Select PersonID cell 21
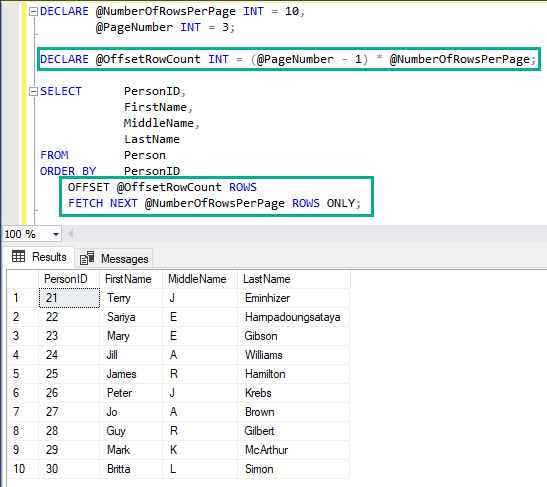 click(x=69, y=298)
